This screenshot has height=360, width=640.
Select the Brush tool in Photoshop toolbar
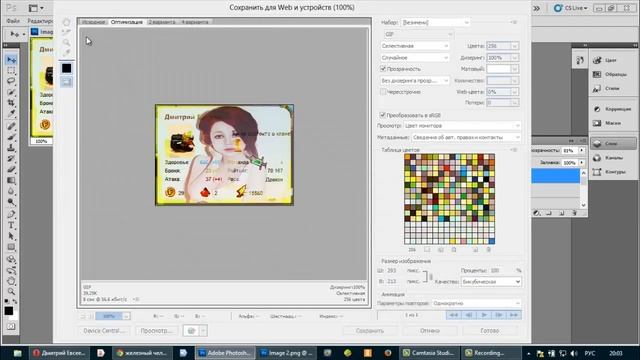click(11, 137)
